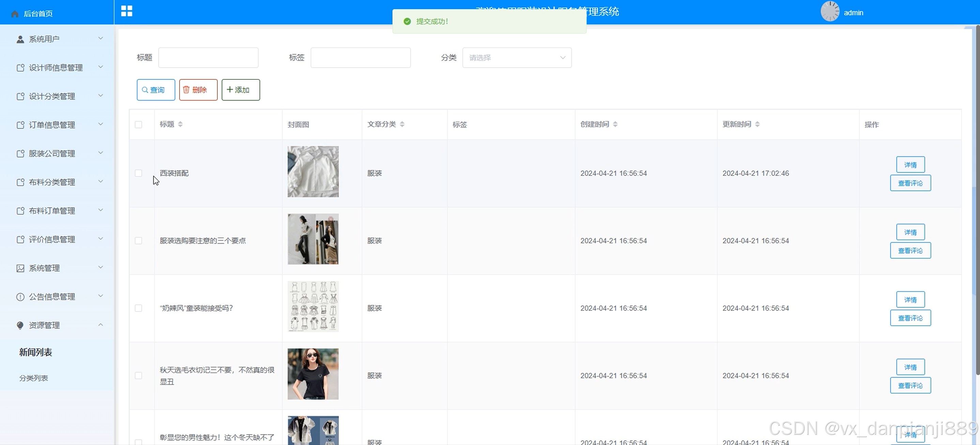
Task: Click the 标题 column sort arrows
Action: (180, 124)
